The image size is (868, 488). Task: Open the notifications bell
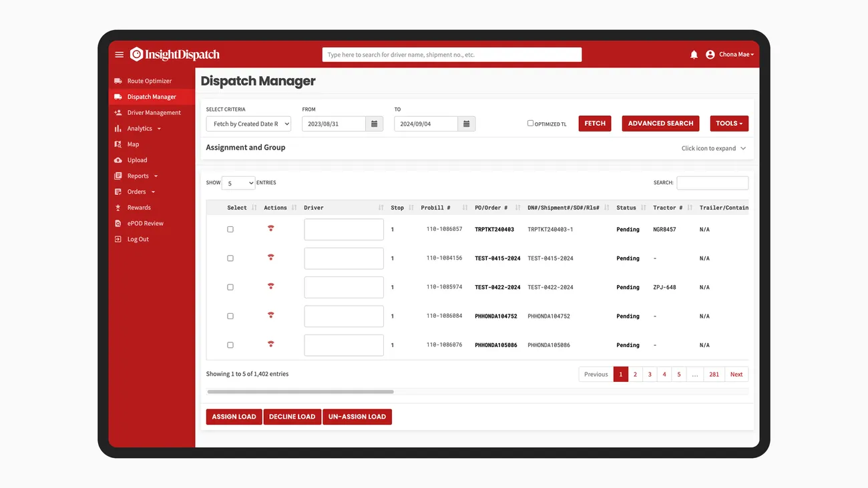pyautogui.click(x=694, y=55)
